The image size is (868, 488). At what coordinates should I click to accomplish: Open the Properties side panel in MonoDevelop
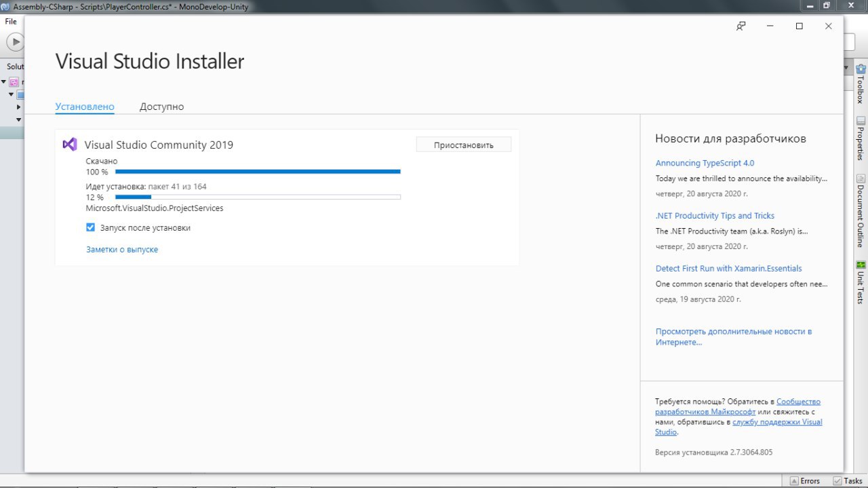pyautogui.click(x=861, y=138)
